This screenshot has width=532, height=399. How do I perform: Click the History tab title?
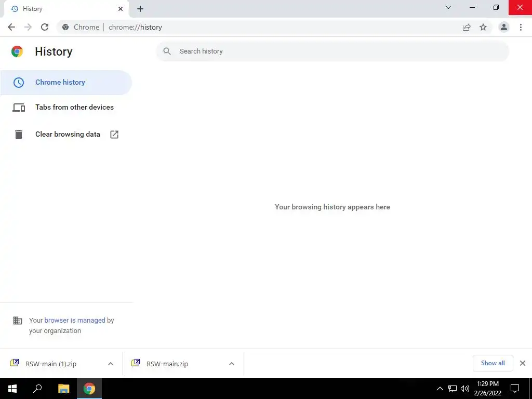click(33, 9)
